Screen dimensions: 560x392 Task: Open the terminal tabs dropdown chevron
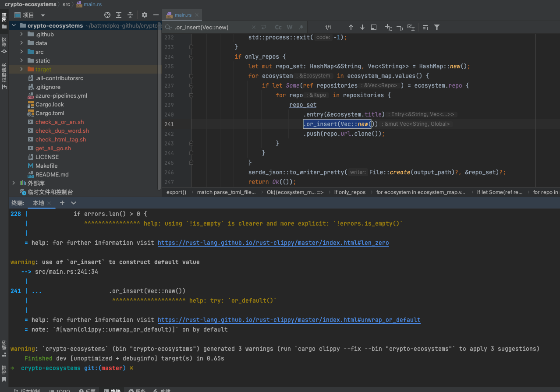pos(74,203)
